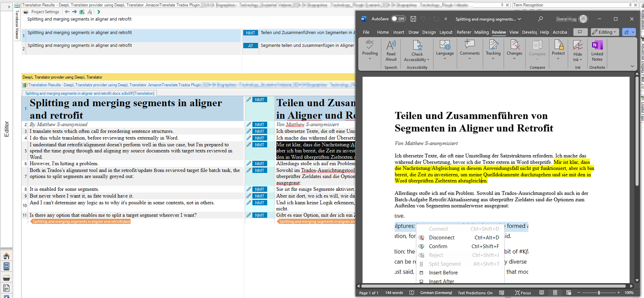This screenshot has width=644, height=298.
Task: Expand the collapsed Trados navigation pane arrow
Action: pos(9,7)
